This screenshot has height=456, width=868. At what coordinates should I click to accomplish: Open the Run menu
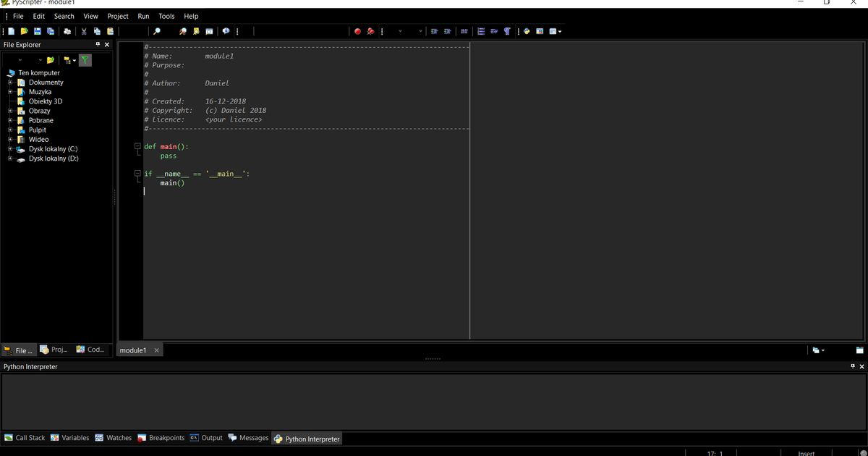coord(143,16)
